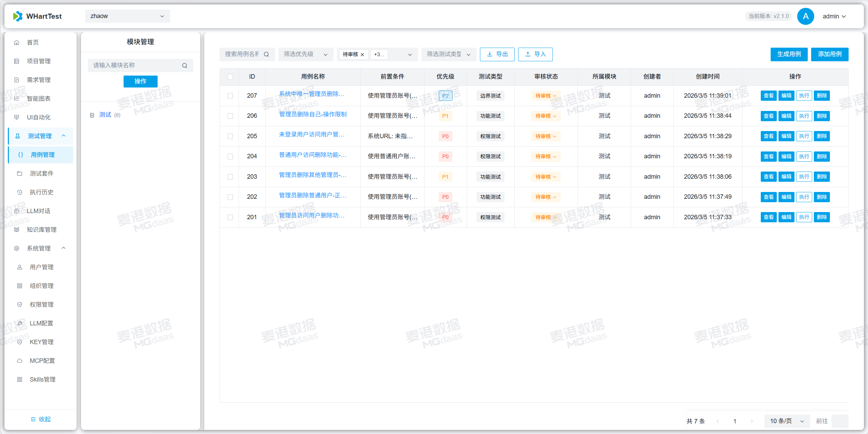Viewport: 868px width, 434px height.
Task: Click the 导出 export icon
Action: (489, 54)
